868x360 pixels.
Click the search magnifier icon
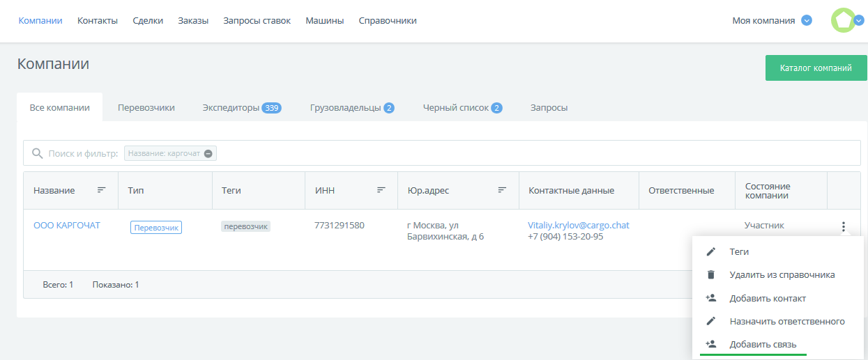click(38, 152)
